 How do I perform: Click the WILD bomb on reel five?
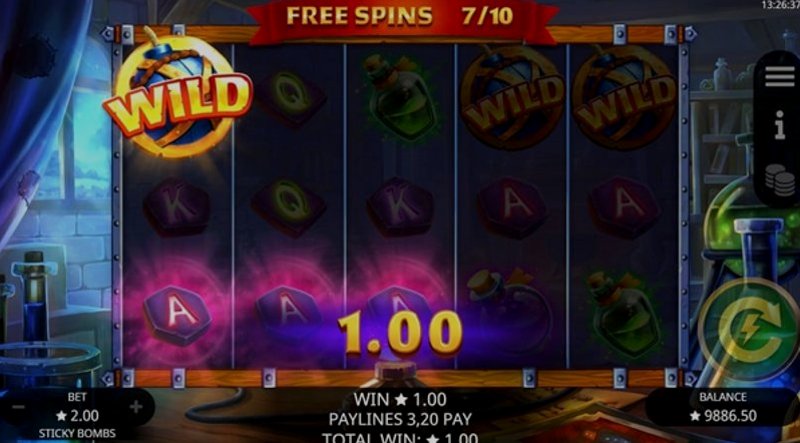[x=624, y=97]
